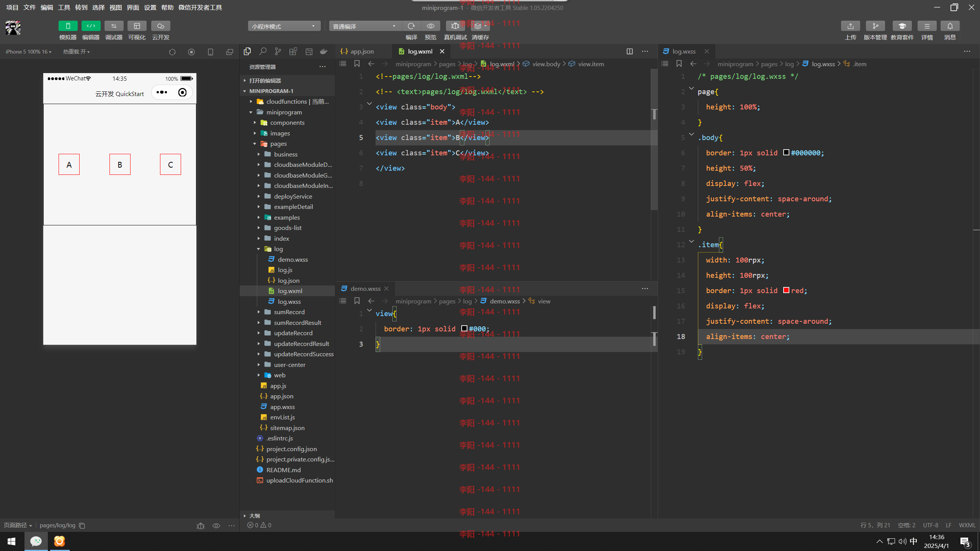Click the simulator refresh icon
Viewport: 980px width, 551px height.
(x=172, y=52)
